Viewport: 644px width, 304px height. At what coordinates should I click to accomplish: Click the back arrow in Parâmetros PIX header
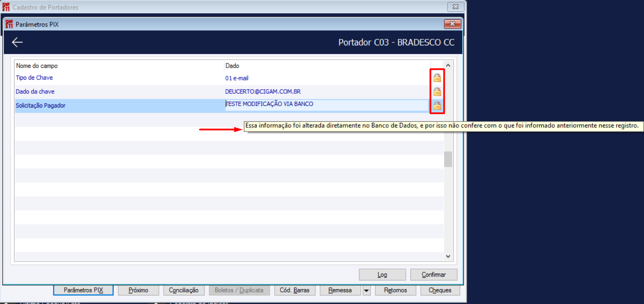pyautogui.click(x=17, y=42)
